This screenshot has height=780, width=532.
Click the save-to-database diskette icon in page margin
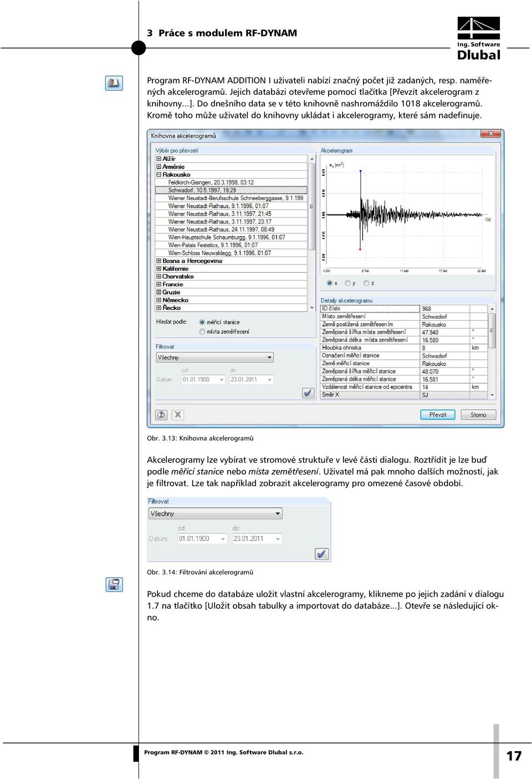114,584
